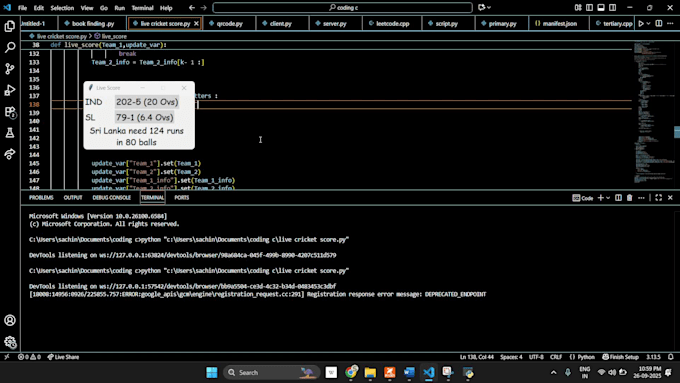
Task: Close the bottom panel
Action: coord(670,198)
